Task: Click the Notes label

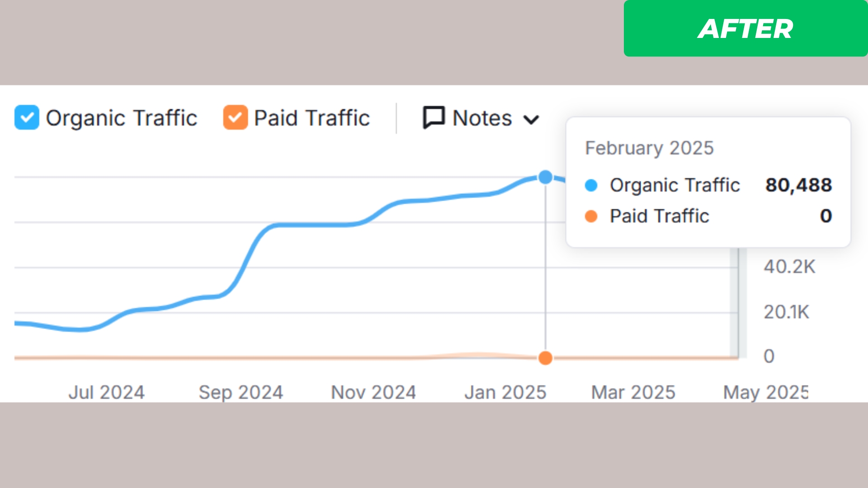Action: (482, 118)
